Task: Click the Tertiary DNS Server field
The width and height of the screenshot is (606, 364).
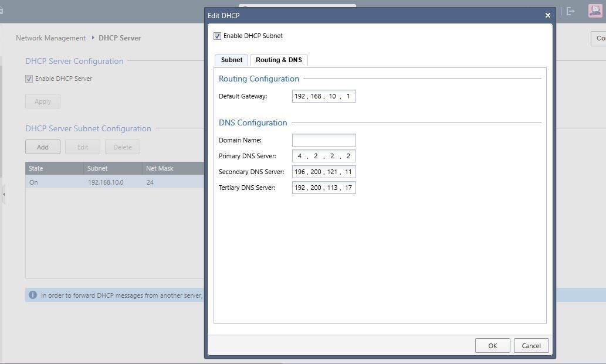Action: 324,188
